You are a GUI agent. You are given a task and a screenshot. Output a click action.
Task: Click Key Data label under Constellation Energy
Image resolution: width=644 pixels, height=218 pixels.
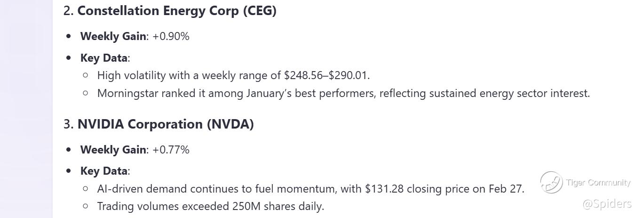tap(104, 58)
